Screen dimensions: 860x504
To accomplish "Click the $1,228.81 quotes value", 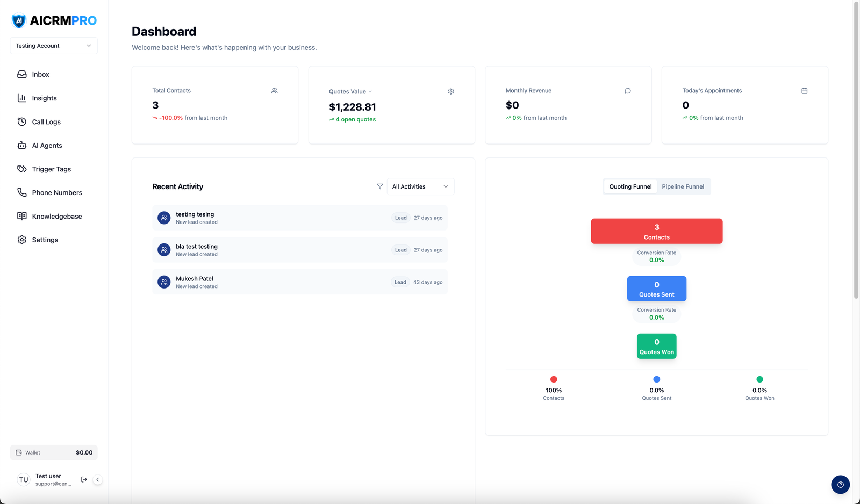I will (x=353, y=107).
